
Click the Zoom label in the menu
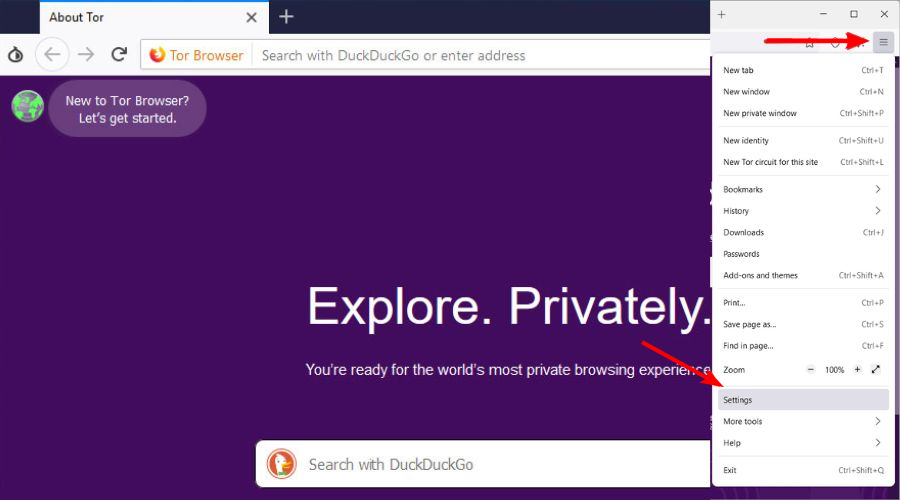(734, 370)
